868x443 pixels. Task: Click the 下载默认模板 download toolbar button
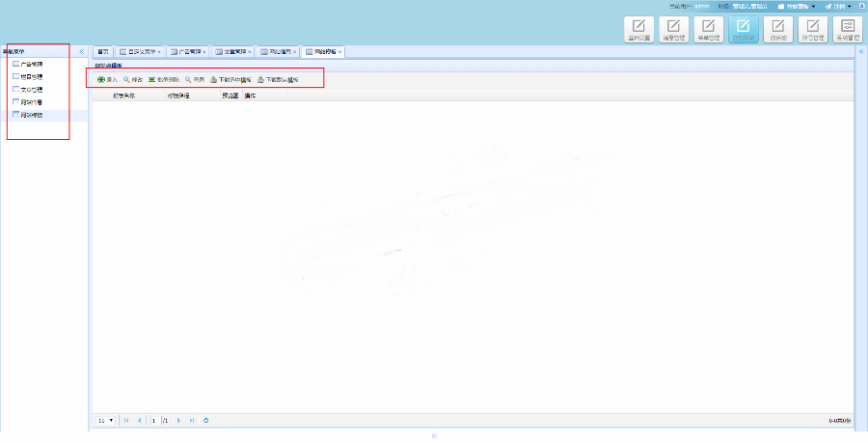pos(278,80)
